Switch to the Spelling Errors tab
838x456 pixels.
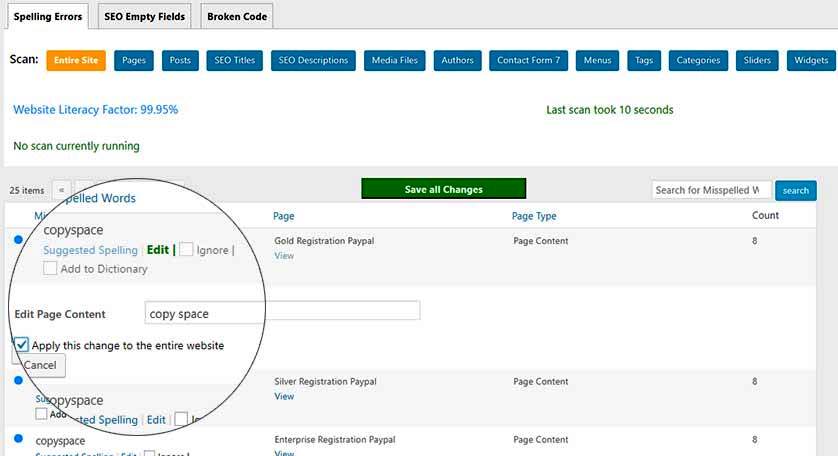click(x=48, y=17)
